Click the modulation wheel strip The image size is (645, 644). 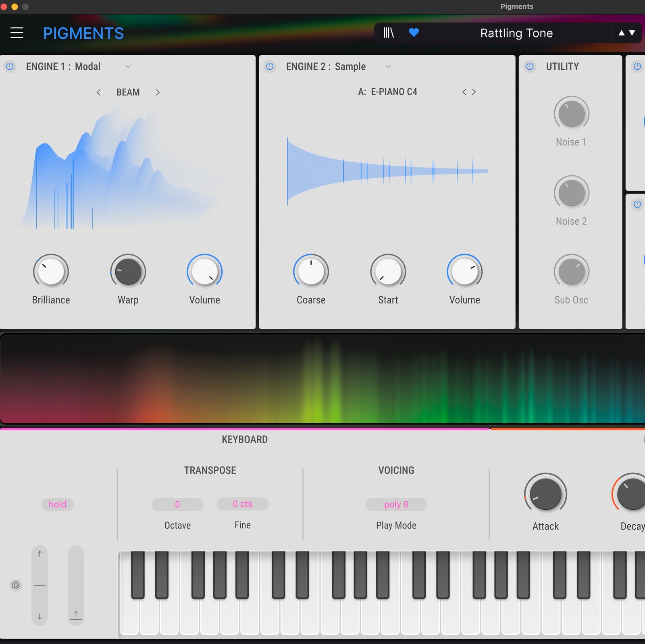click(76, 585)
